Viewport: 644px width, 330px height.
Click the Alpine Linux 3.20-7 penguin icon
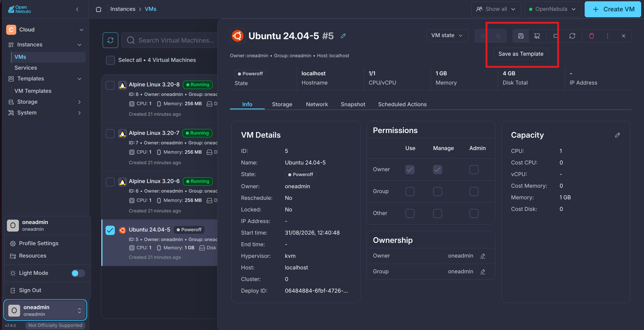122,134
